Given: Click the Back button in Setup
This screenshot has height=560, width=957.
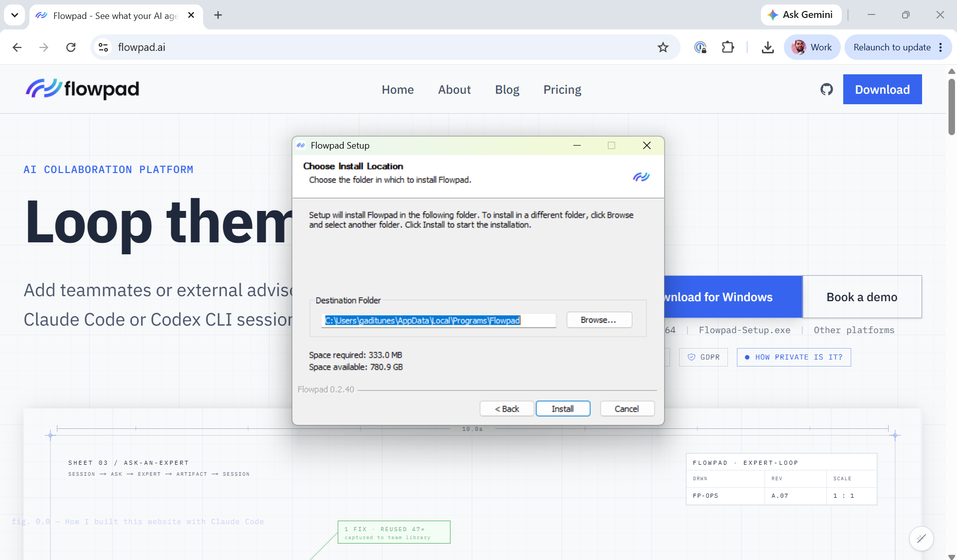Looking at the screenshot, I should tap(507, 409).
